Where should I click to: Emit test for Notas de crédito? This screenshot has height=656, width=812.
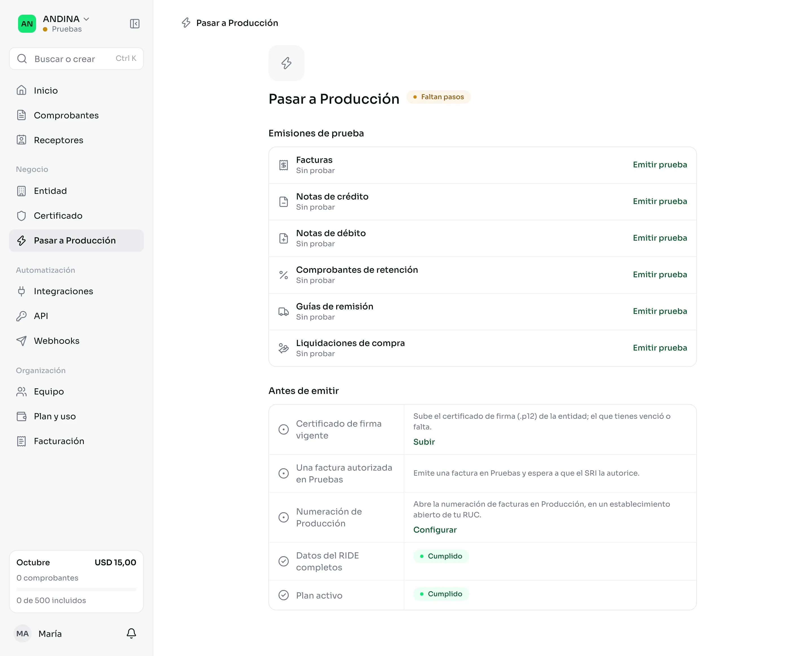pyautogui.click(x=660, y=201)
